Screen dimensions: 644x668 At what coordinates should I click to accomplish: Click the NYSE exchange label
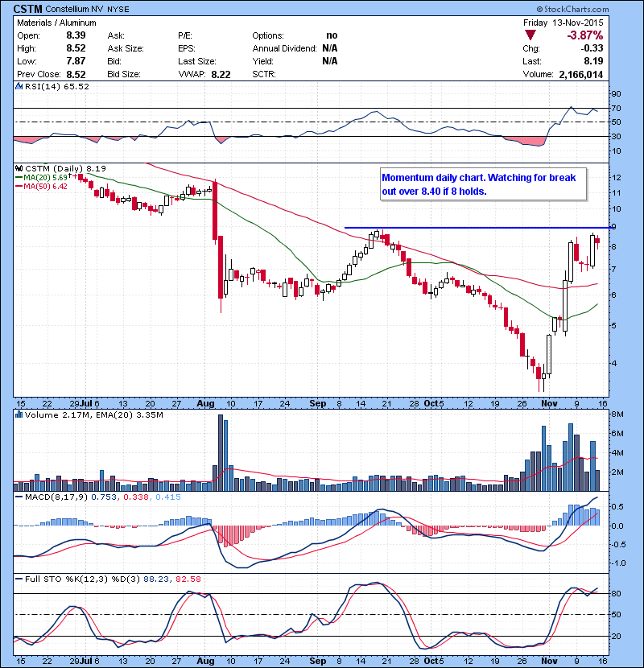click(118, 10)
